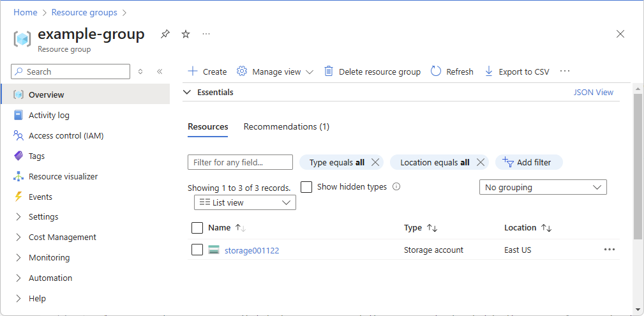Open the storage001122 row ellipsis menu

tap(610, 250)
